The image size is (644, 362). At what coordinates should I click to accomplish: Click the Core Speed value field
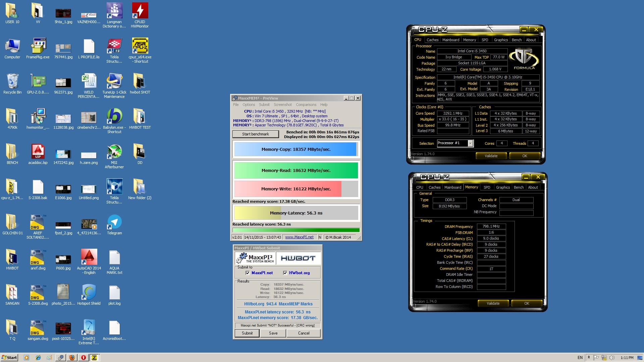(453, 113)
